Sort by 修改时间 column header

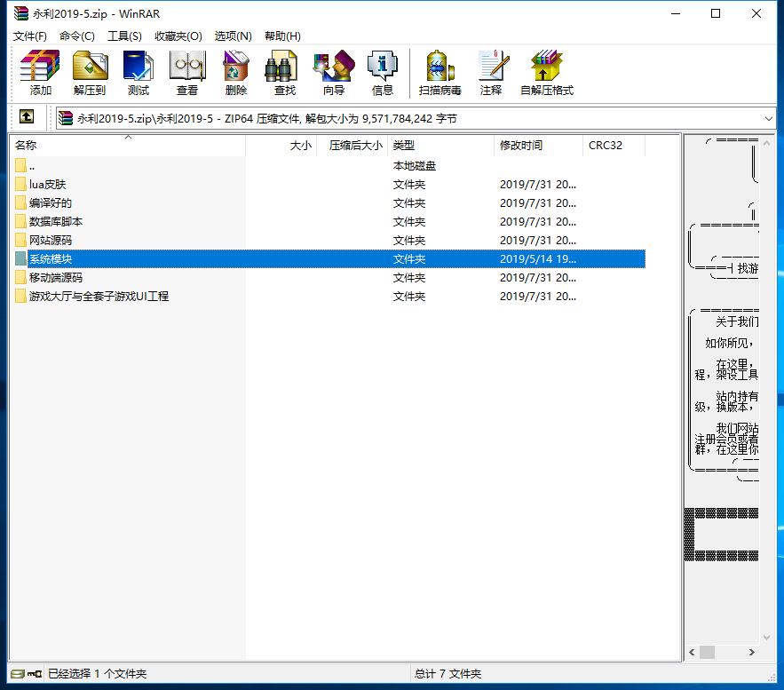pos(538,146)
